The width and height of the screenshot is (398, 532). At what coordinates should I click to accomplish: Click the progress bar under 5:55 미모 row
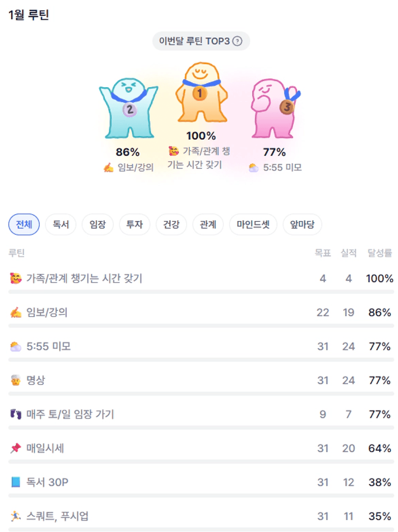201,360
